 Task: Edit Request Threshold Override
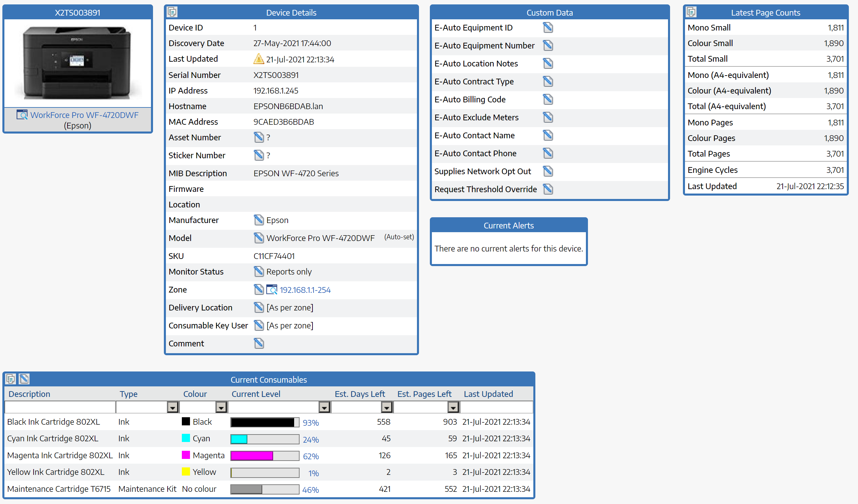pyautogui.click(x=548, y=189)
